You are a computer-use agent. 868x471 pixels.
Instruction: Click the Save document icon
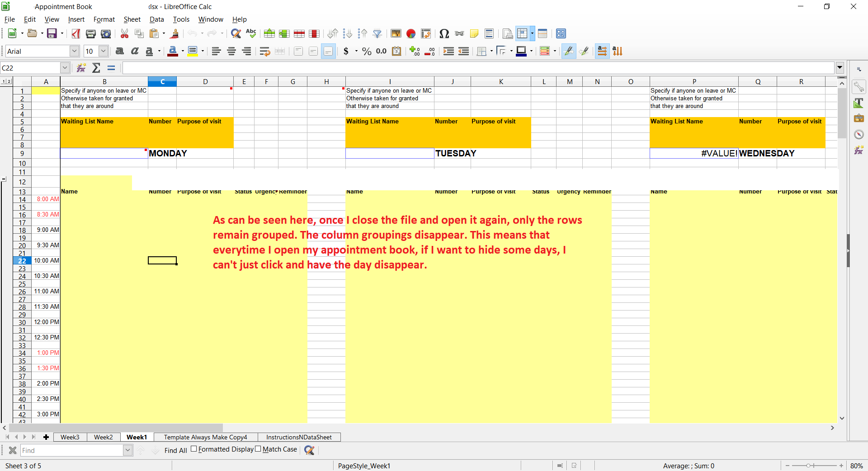[52, 33]
